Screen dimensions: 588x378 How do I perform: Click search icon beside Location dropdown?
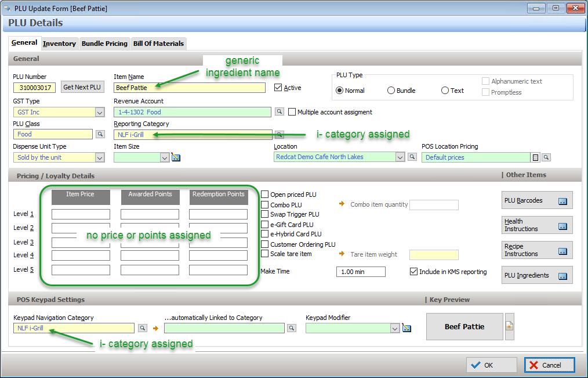tap(412, 157)
